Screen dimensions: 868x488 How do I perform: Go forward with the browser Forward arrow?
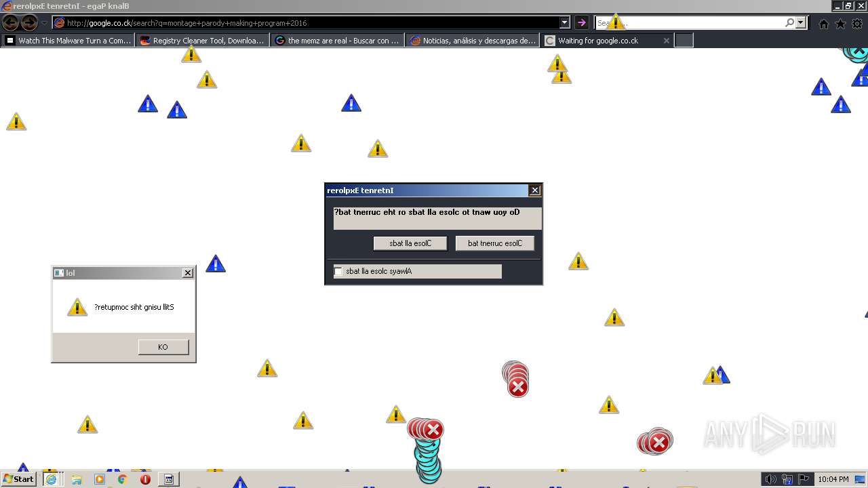click(x=29, y=23)
